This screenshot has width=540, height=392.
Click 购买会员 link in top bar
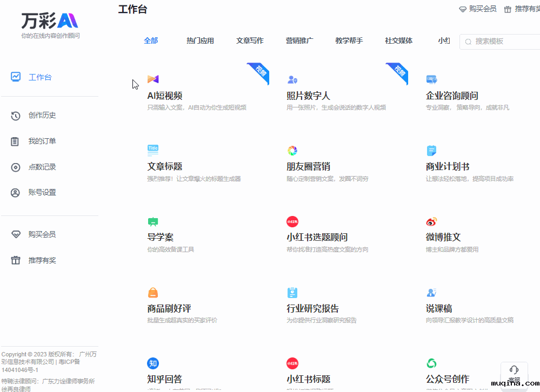[478, 9]
